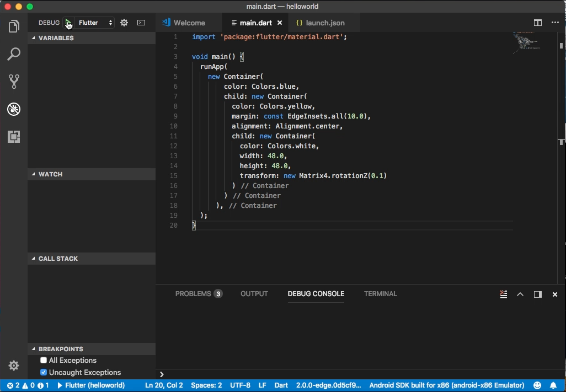The height and width of the screenshot is (392, 566).
Task: Open the Explorer view in activity bar
Action: pyautogui.click(x=14, y=26)
